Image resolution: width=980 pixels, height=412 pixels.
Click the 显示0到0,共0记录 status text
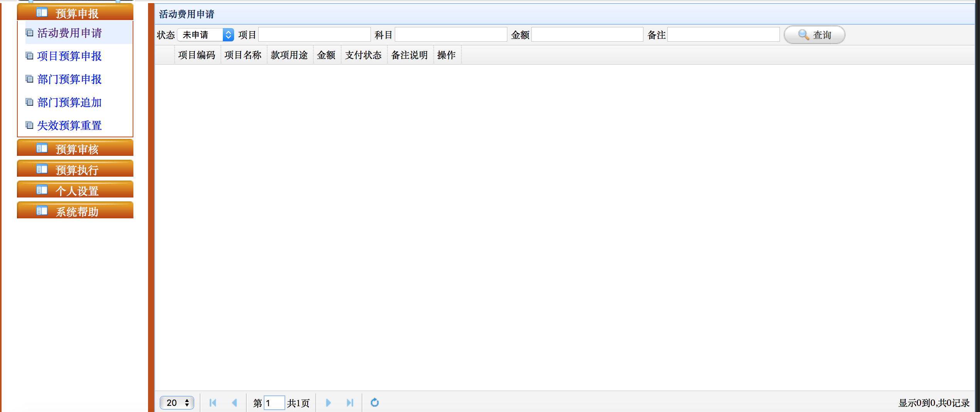point(934,403)
